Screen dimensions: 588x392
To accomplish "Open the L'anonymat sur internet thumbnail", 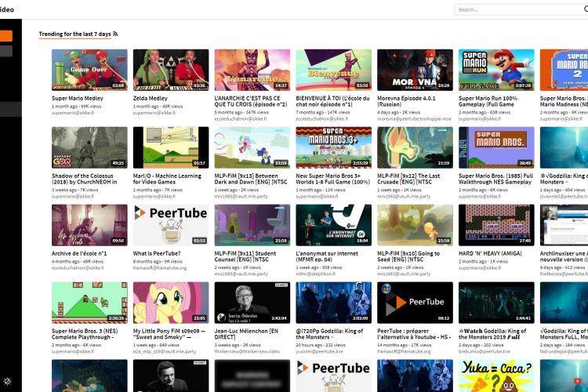I will pos(334,225).
